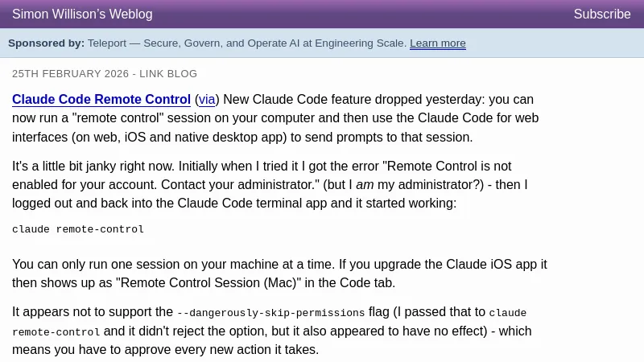Click the Subscribe link in the header
644x362 pixels.
pyautogui.click(x=601, y=14)
